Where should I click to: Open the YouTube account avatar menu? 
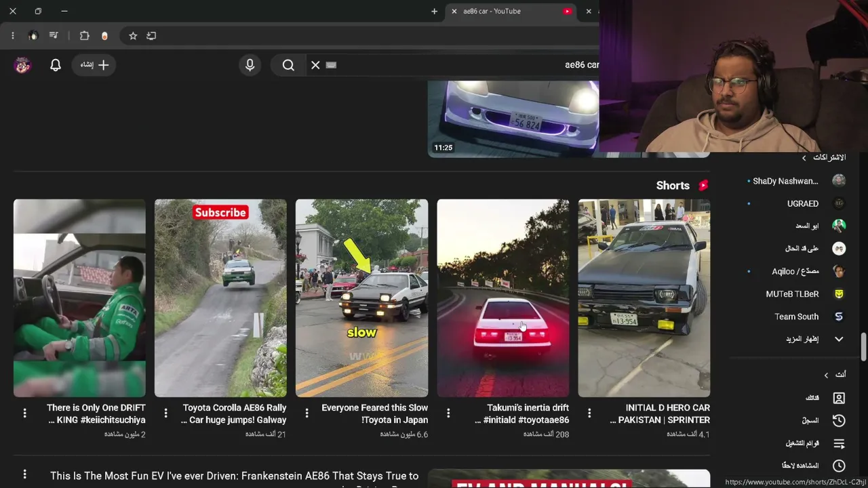pyautogui.click(x=22, y=65)
